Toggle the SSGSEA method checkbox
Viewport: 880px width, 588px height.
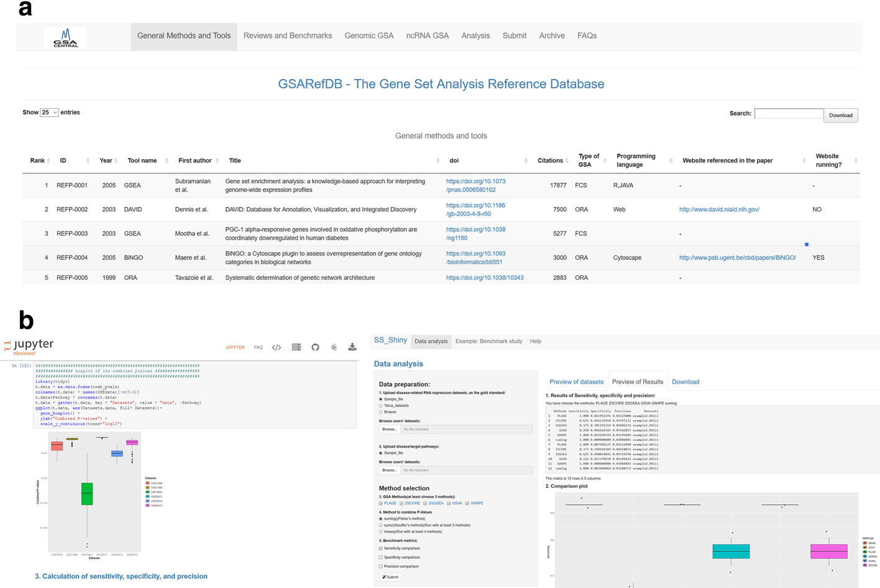click(x=426, y=503)
